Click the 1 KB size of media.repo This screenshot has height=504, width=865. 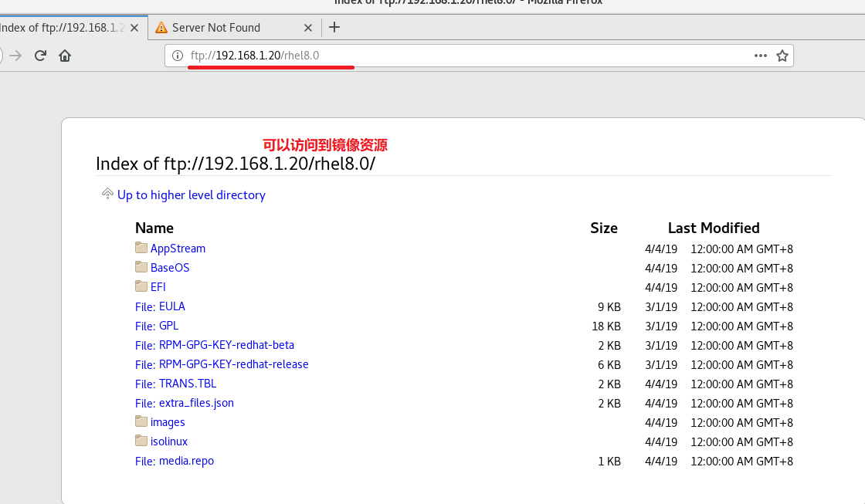pos(609,462)
